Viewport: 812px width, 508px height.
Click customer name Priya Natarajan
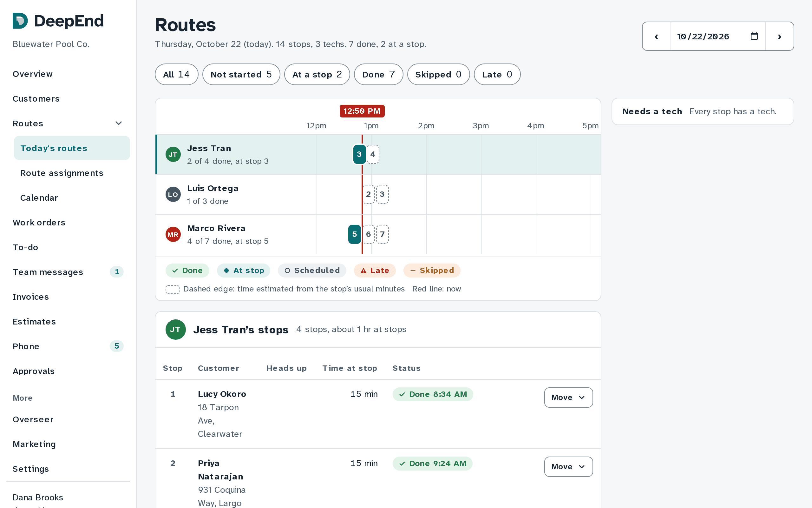point(220,470)
